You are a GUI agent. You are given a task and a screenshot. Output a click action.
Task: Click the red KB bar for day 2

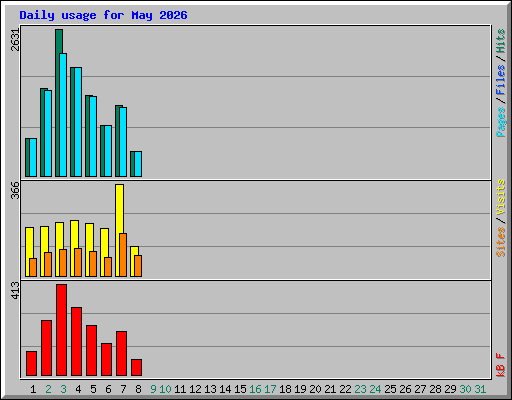(46, 348)
